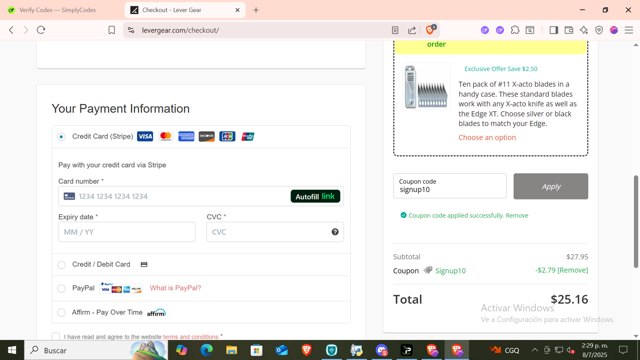Viewport: 640px width, 360px height.
Task: Click the X-acto blades product thumbnail
Action: 426,87
